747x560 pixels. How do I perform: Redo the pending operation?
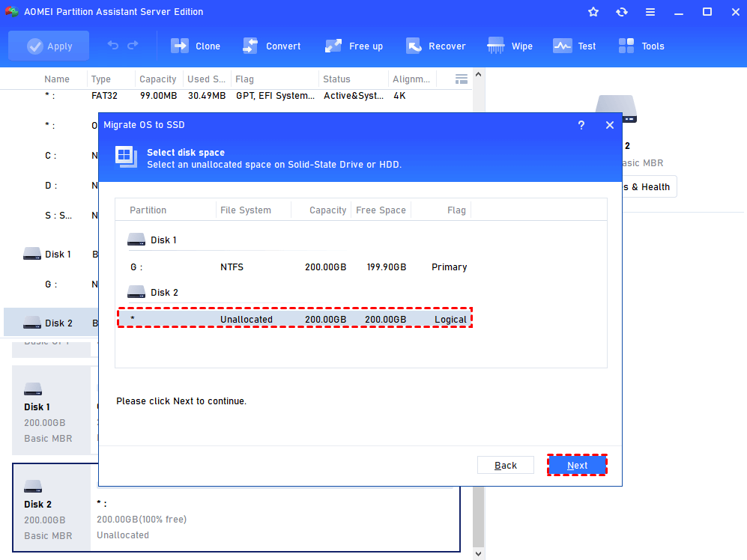pos(133,45)
